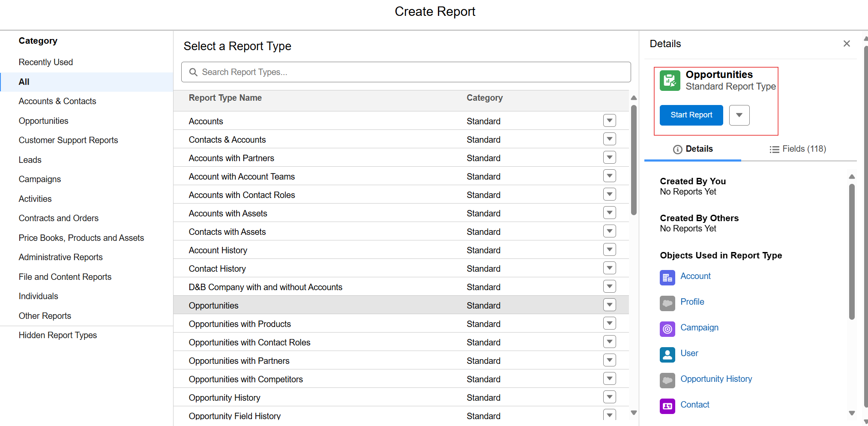Screen dimensions: 868x426
Task: Open row menu for Opportunities with Contact Roles
Action: (609, 342)
